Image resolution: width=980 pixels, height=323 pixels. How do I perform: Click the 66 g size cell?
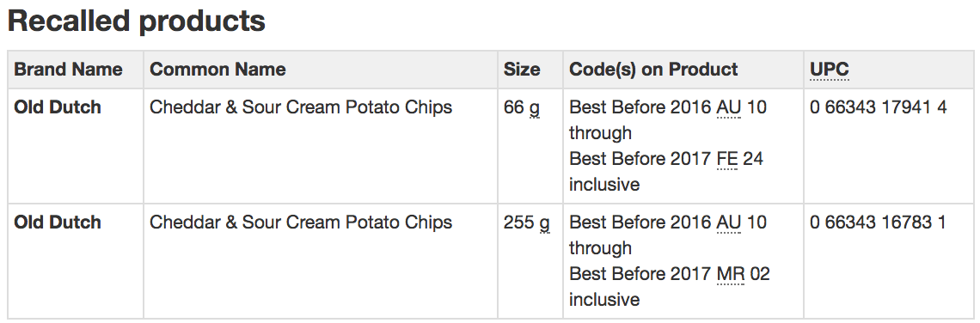(x=522, y=109)
